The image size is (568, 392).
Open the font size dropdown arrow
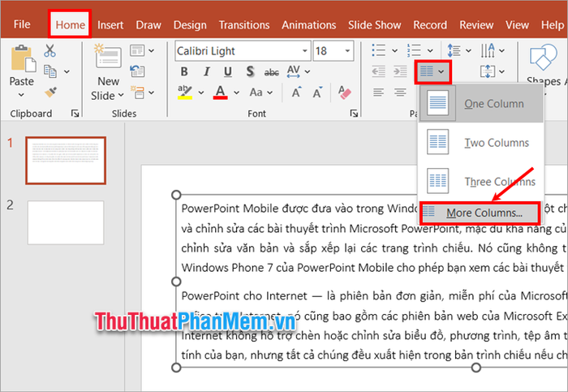347,50
